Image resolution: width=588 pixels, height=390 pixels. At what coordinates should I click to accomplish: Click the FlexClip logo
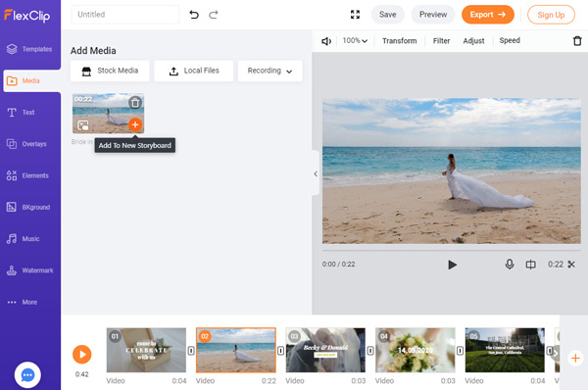tap(27, 16)
